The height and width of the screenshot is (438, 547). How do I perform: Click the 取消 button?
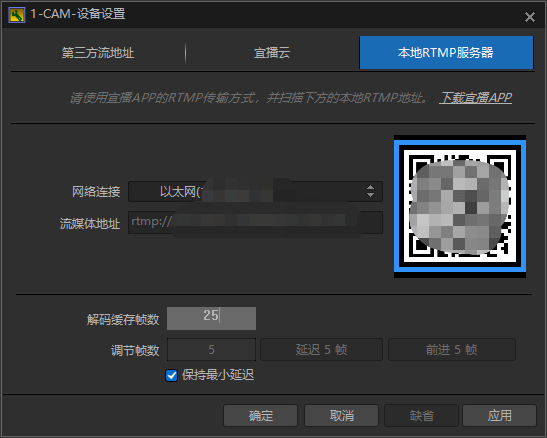(342, 415)
